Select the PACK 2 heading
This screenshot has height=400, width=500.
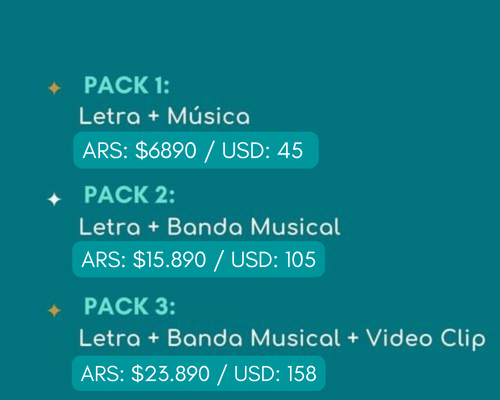129,195
